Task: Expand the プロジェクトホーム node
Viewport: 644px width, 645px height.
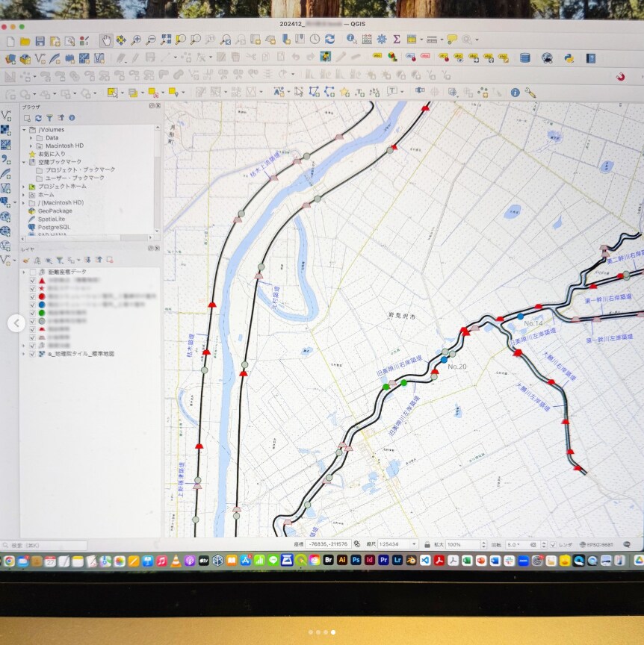Action: 25,187
